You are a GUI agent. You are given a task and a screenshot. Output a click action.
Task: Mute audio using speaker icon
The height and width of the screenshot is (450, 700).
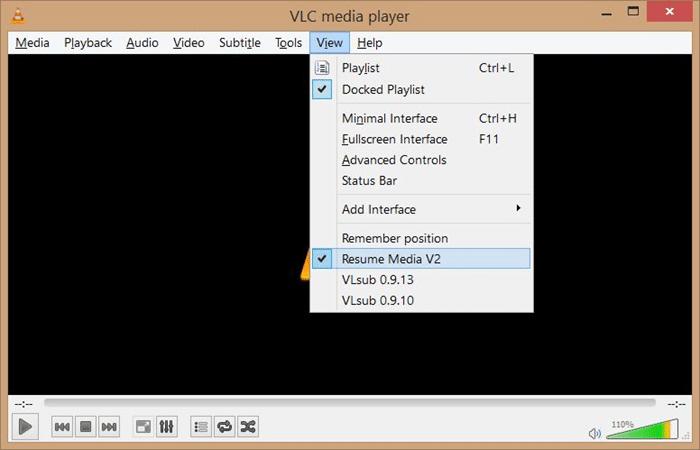(x=595, y=433)
